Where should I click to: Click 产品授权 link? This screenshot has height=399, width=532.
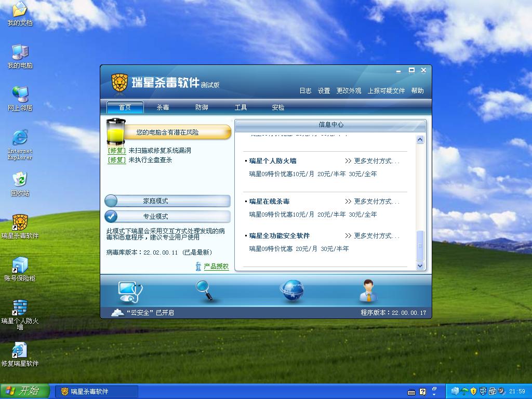[x=216, y=267]
